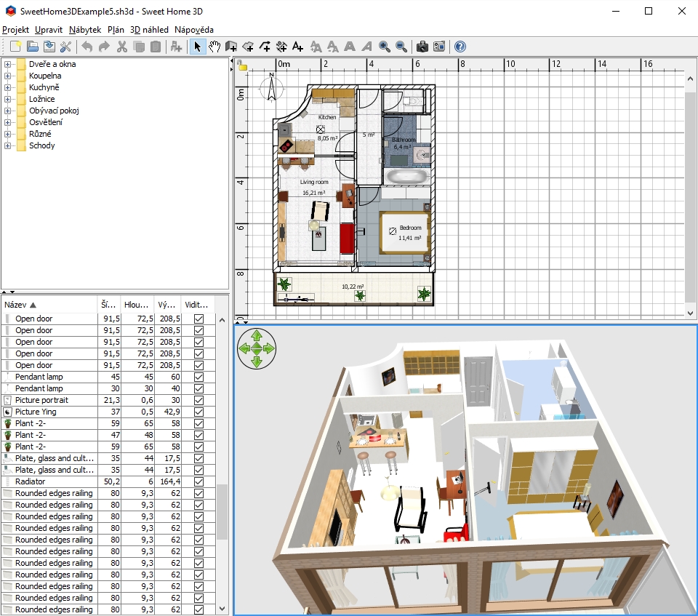The width and height of the screenshot is (698, 616).
Task: Click the New home toolbar icon
Action: tap(15, 47)
